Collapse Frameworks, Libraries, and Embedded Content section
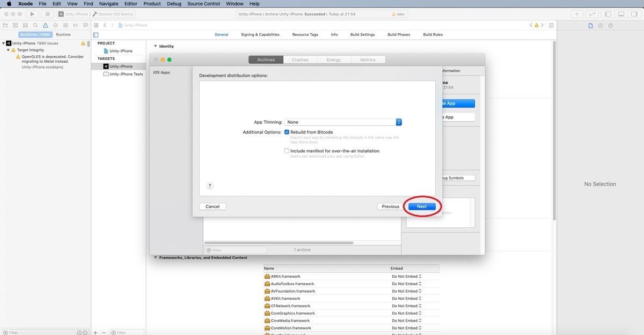 coord(156,258)
